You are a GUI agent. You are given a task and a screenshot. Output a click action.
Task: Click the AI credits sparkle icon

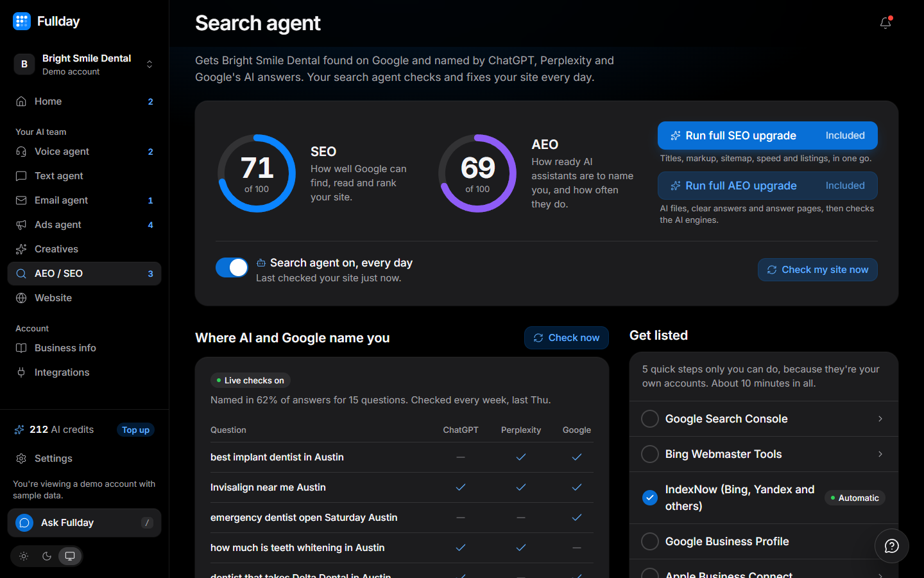tap(20, 430)
